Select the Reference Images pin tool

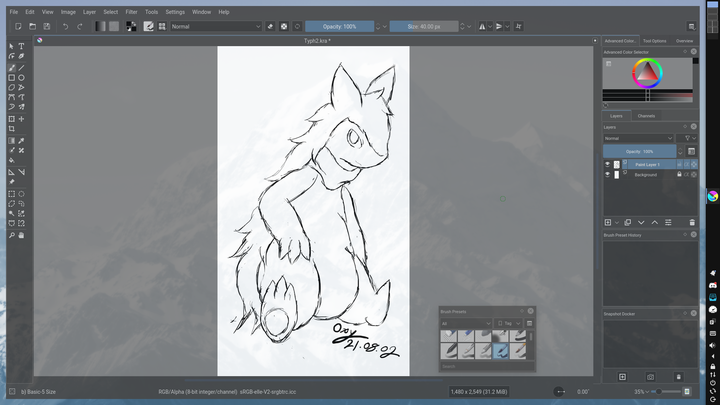click(11, 182)
